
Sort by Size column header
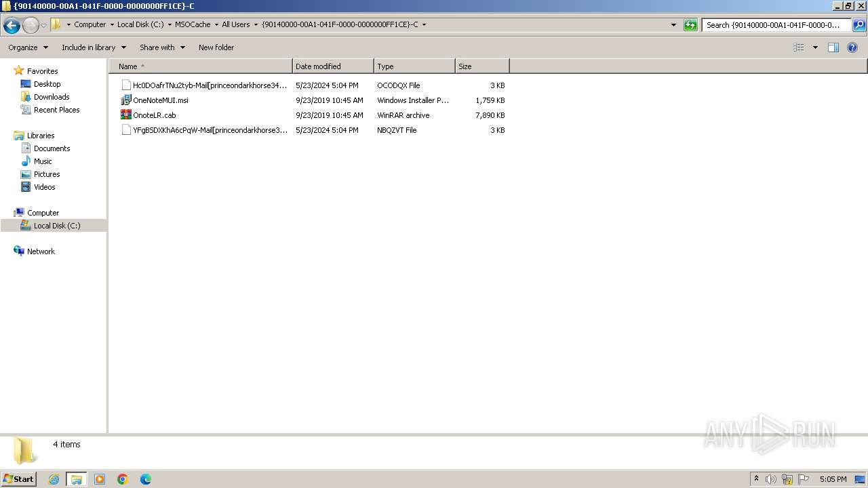pyautogui.click(x=482, y=66)
